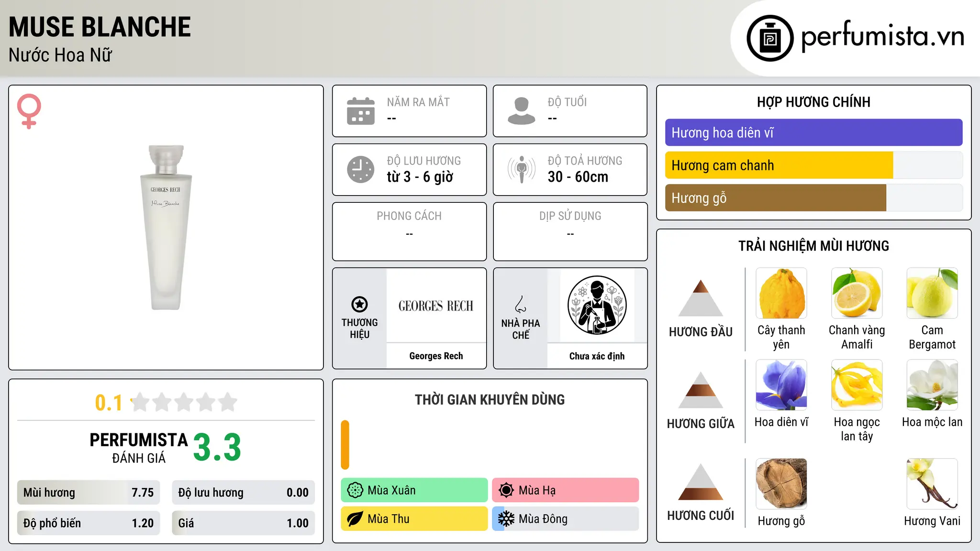
Task: Click the yellow 0.1 rating number
Action: (109, 403)
